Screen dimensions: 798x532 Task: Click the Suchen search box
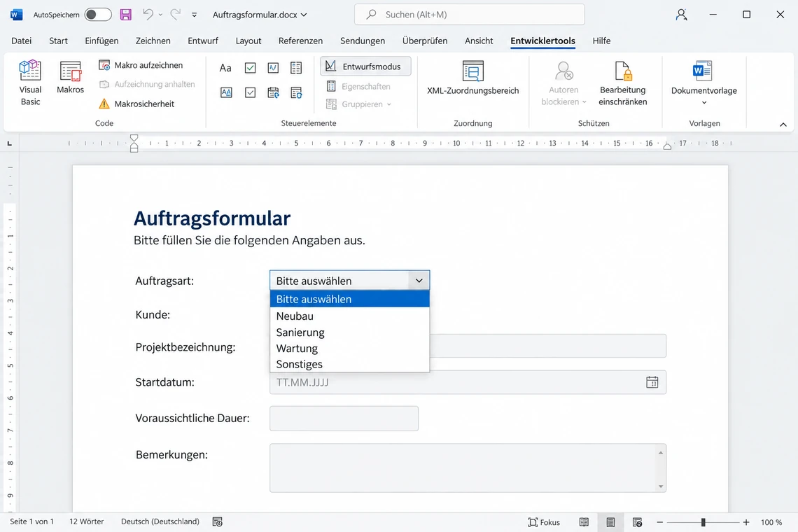click(469, 14)
